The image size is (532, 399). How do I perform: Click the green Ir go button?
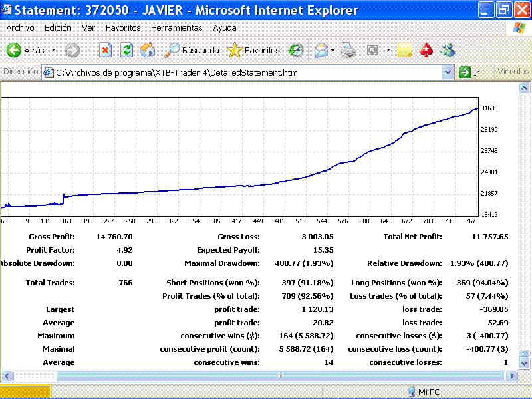pos(469,72)
